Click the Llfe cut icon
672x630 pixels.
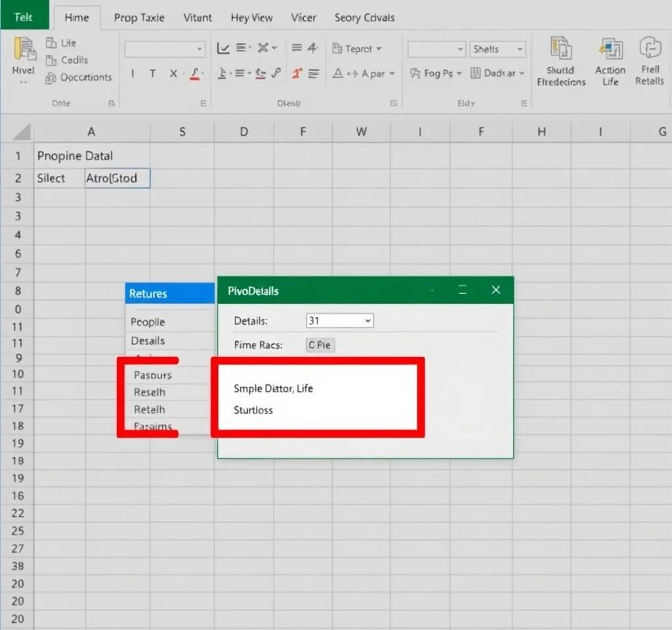pyautogui.click(x=51, y=43)
